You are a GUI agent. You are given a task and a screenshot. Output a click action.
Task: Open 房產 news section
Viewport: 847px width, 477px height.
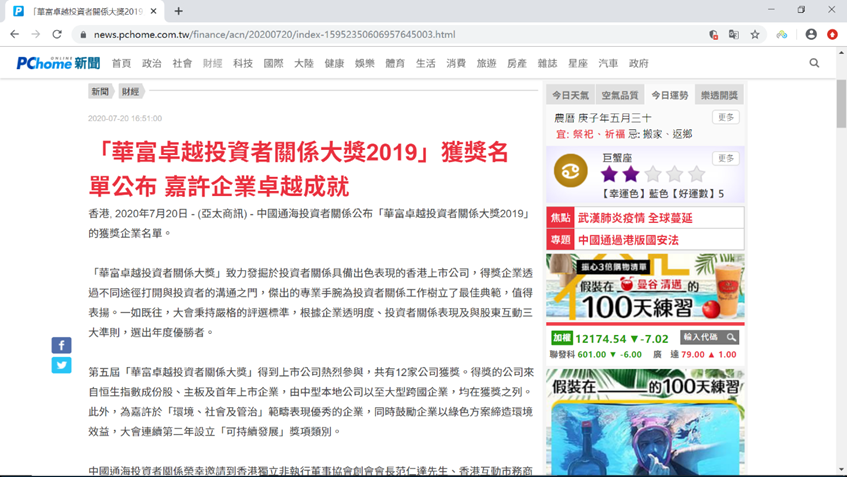click(517, 63)
